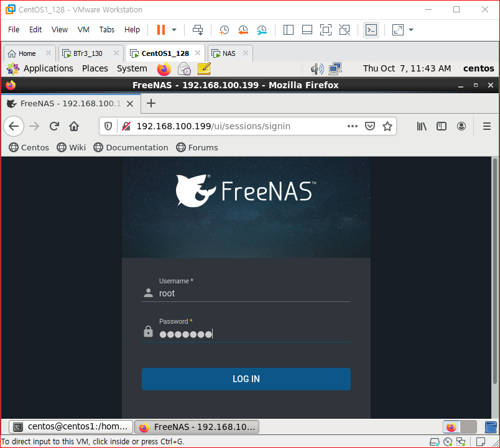Screen dimensions: 500x448
Task: Switch to Unity mode icon
Action: tap(345, 30)
